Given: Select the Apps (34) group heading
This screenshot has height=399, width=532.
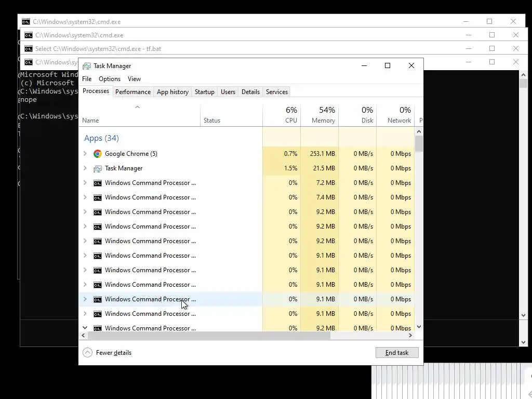Looking at the screenshot, I should [101, 138].
